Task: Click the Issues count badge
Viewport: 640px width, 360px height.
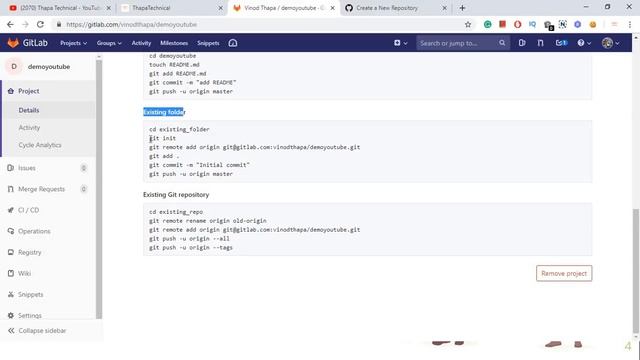Action: [x=84, y=168]
